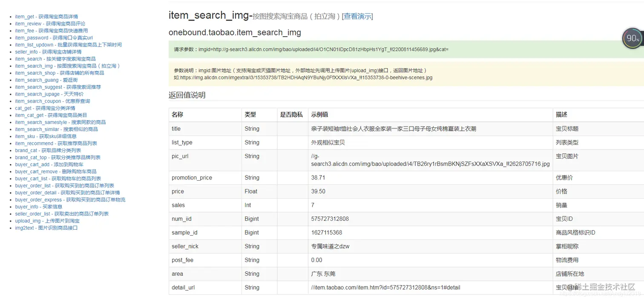Open the item_fee link
The image size is (644, 300).
coord(52,31)
